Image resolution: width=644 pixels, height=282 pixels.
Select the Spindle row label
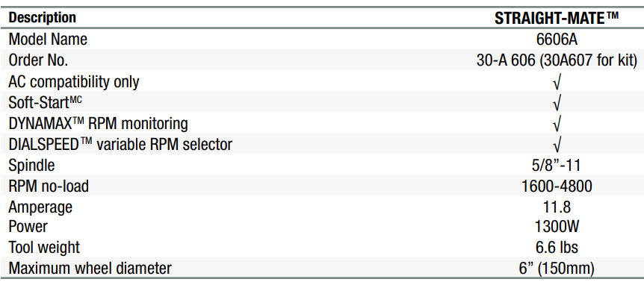(x=31, y=166)
